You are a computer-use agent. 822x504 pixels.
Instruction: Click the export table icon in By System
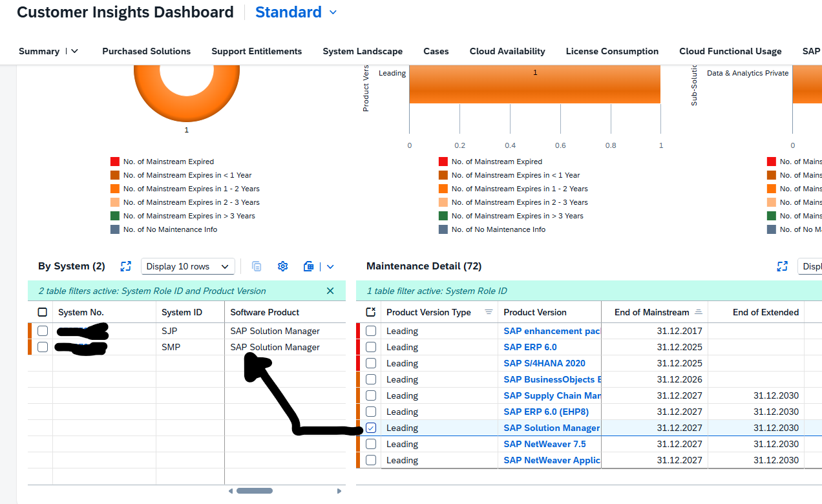tap(309, 266)
